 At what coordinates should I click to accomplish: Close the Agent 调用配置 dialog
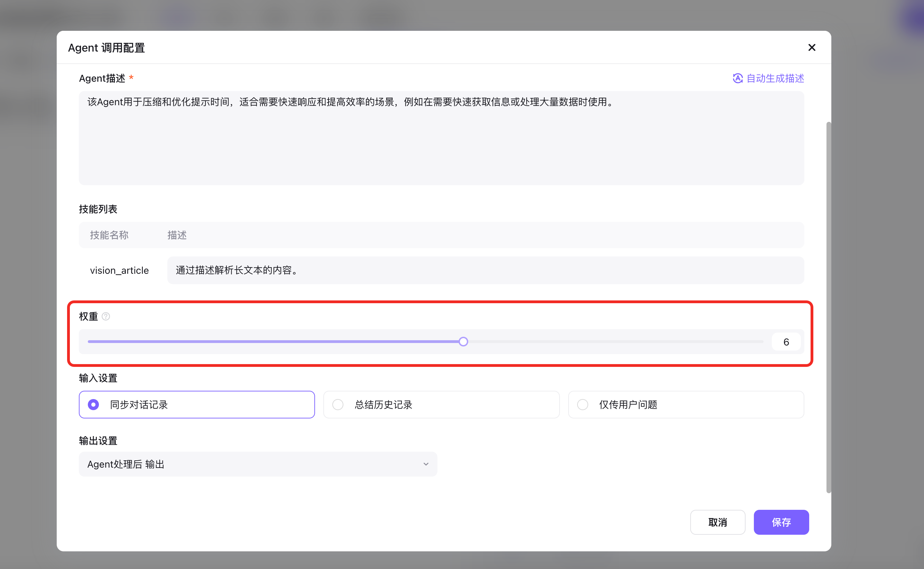(x=812, y=47)
